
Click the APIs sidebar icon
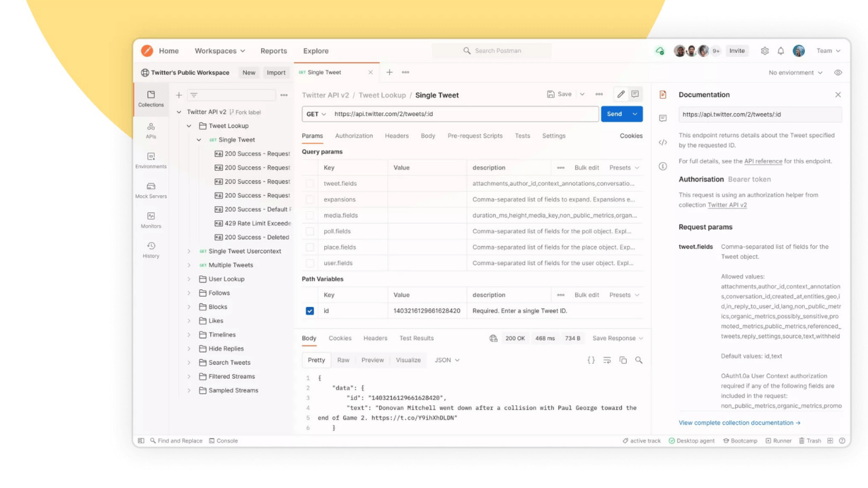click(x=151, y=130)
